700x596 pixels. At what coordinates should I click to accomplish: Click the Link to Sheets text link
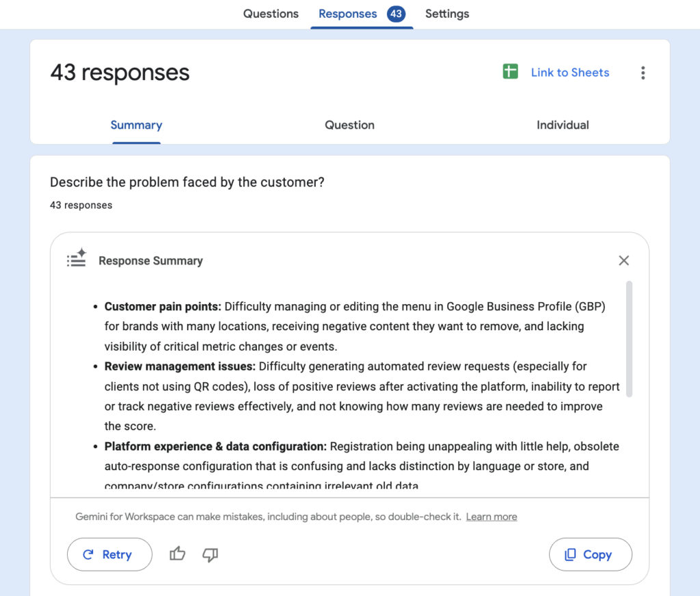570,72
